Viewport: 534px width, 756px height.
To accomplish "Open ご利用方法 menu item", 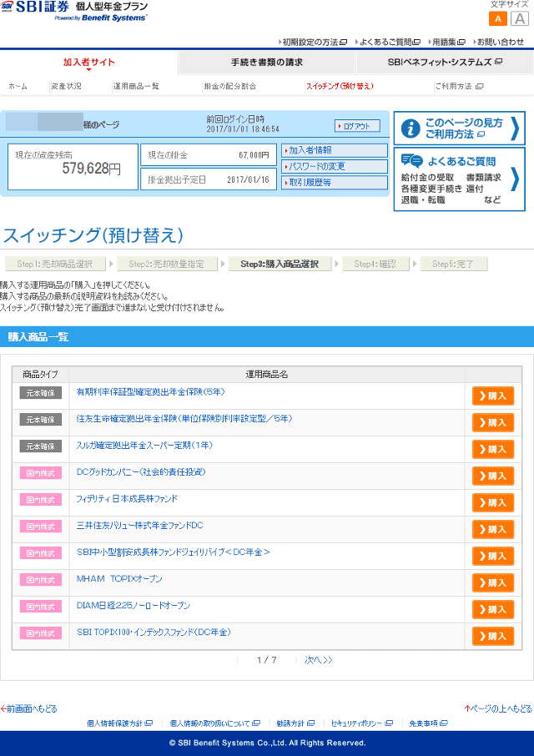I will click(x=459, y=86).
